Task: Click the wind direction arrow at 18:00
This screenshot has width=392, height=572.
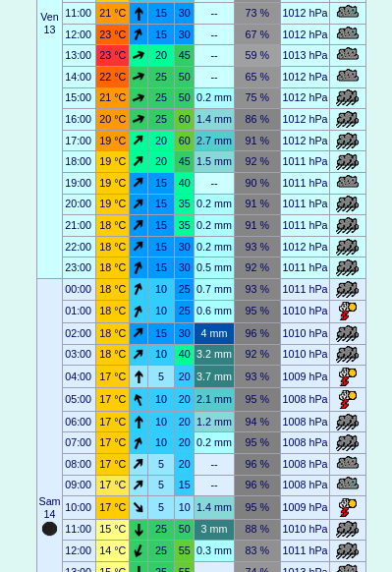Action: [139, 161]
